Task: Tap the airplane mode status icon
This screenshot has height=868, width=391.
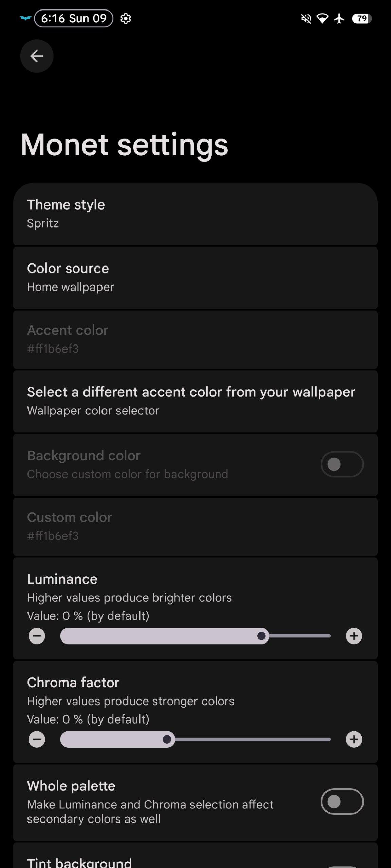Action: (339, 19)
